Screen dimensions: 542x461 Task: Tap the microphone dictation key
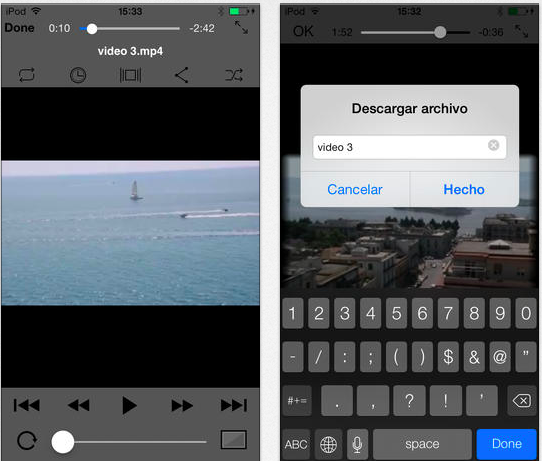tap(357, 444)
